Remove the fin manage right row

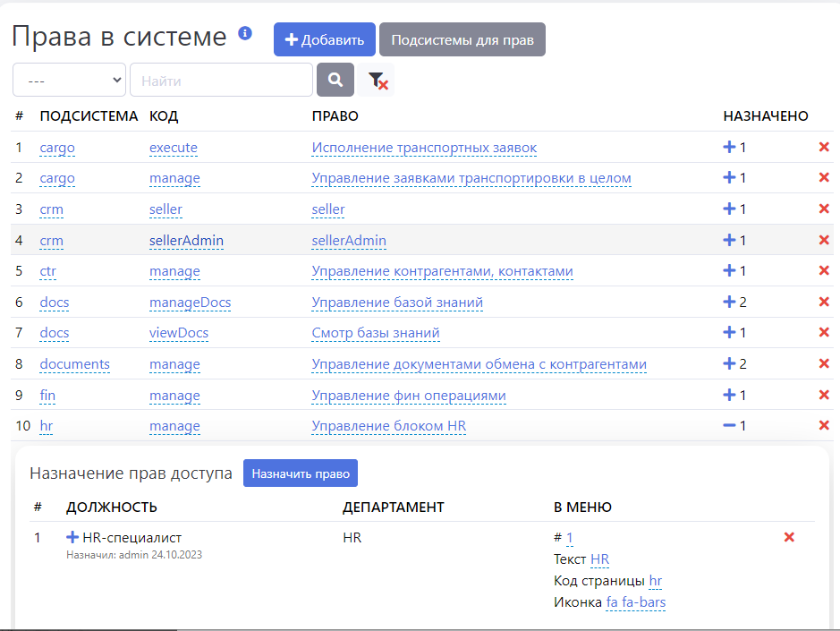pyautogui.click(x=824, y=396)
